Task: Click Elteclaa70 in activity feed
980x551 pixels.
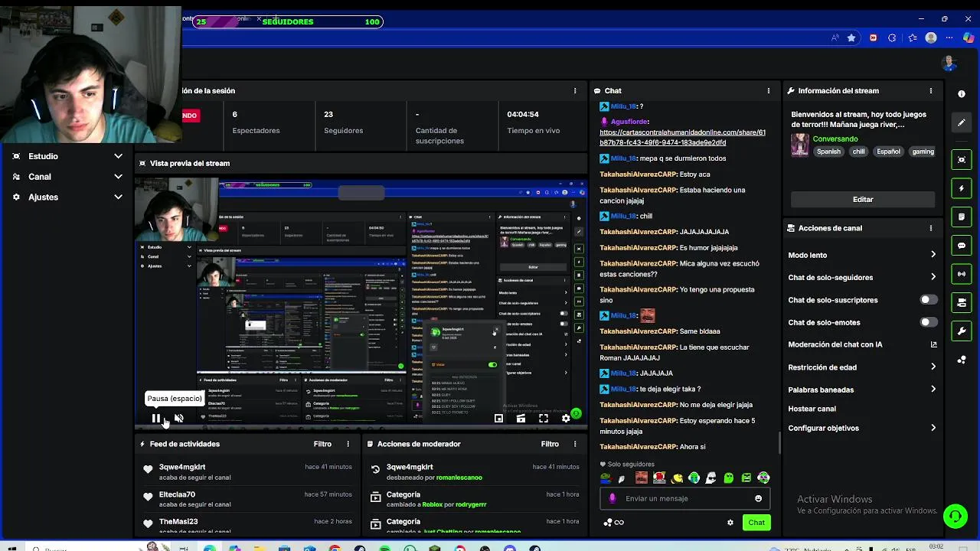Action: (x=177, y=494)
